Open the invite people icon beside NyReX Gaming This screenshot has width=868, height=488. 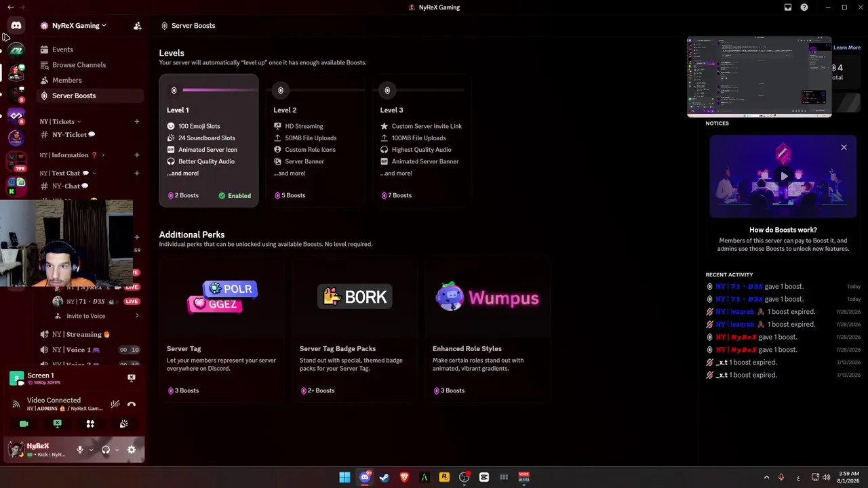pos(138,26)
